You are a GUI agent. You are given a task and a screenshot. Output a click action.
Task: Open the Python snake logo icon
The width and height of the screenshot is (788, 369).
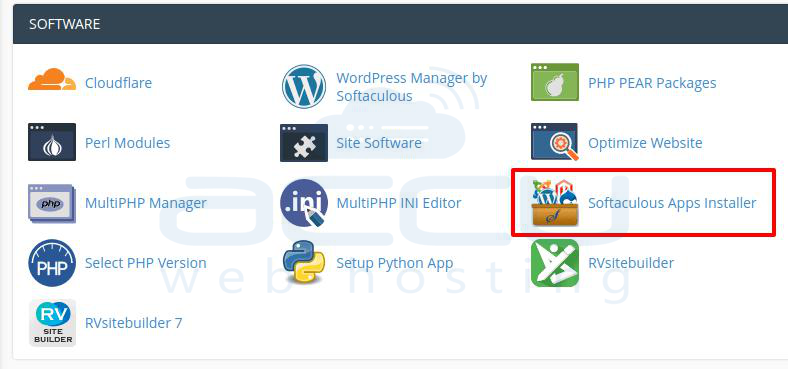tap(304, 263)
